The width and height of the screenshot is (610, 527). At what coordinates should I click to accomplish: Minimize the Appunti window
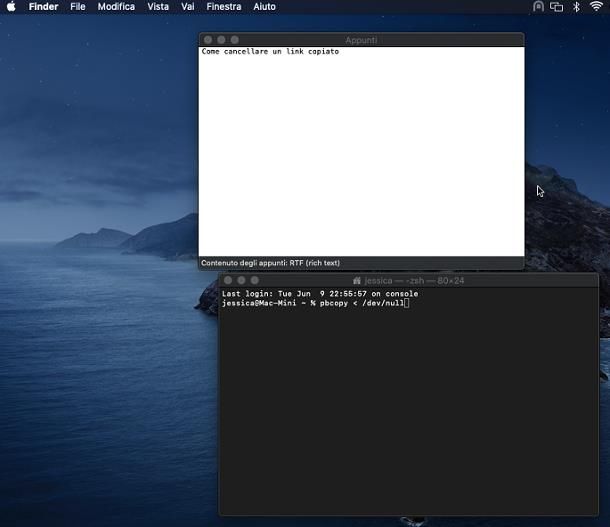pyautogui.click(x=221, y=40)
